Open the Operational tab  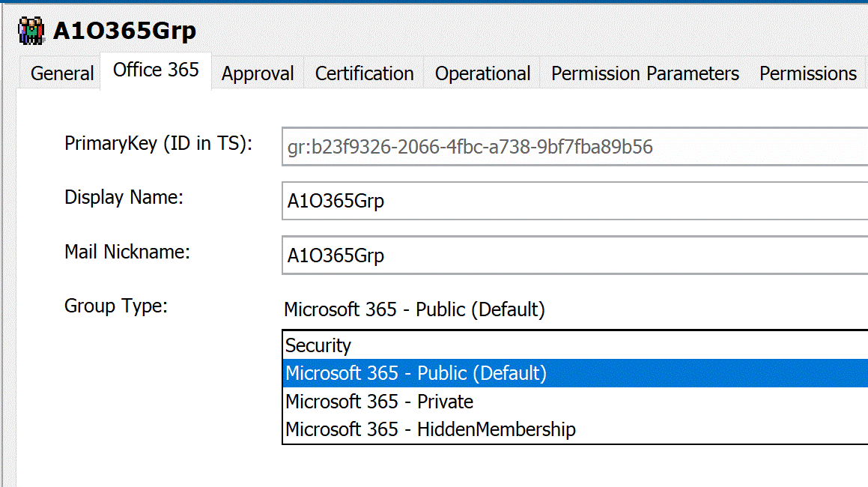coord(482,73)
